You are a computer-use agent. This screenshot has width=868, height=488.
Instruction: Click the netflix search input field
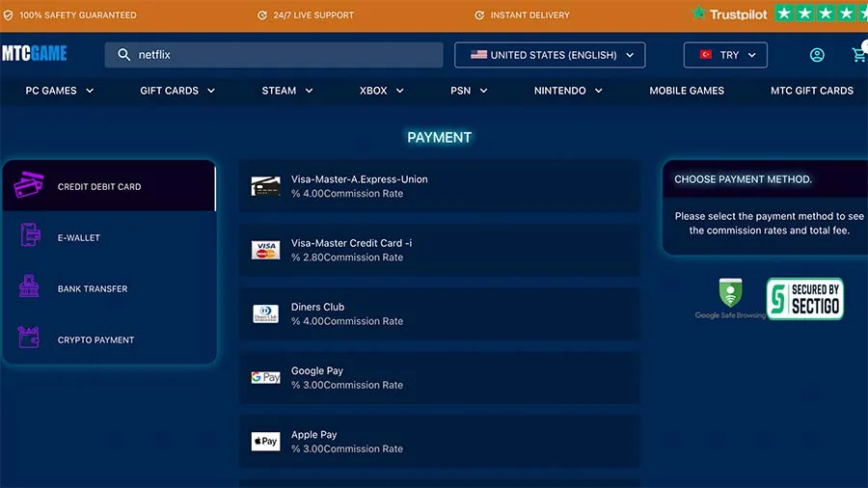click(x=274, y=55)
